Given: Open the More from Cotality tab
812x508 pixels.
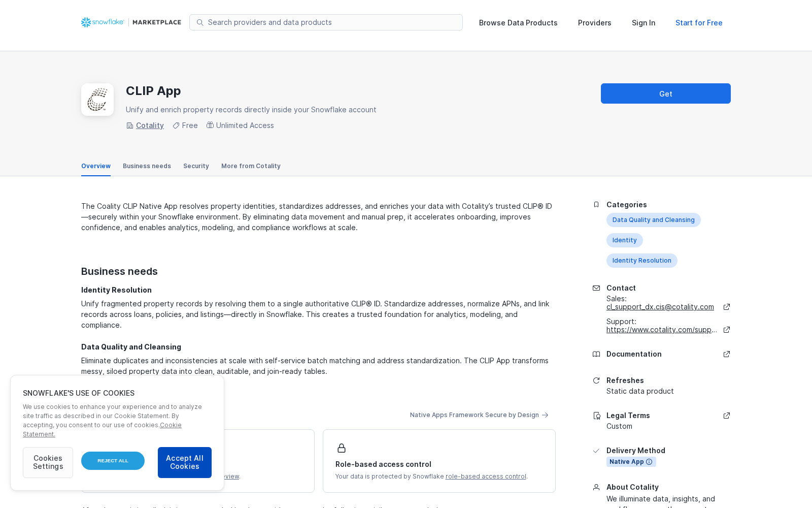Looking at the screenshot, I should [x=251, y=166].
